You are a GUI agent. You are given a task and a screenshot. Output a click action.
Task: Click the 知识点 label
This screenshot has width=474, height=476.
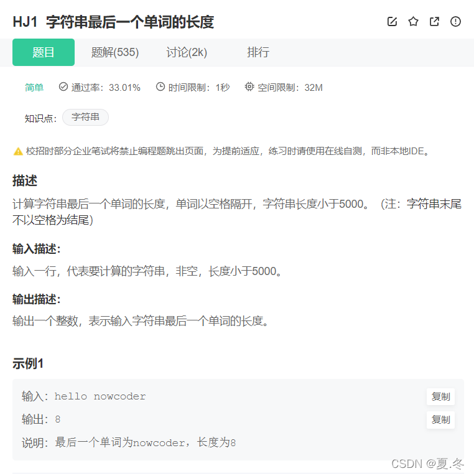[x=40, y=118]
